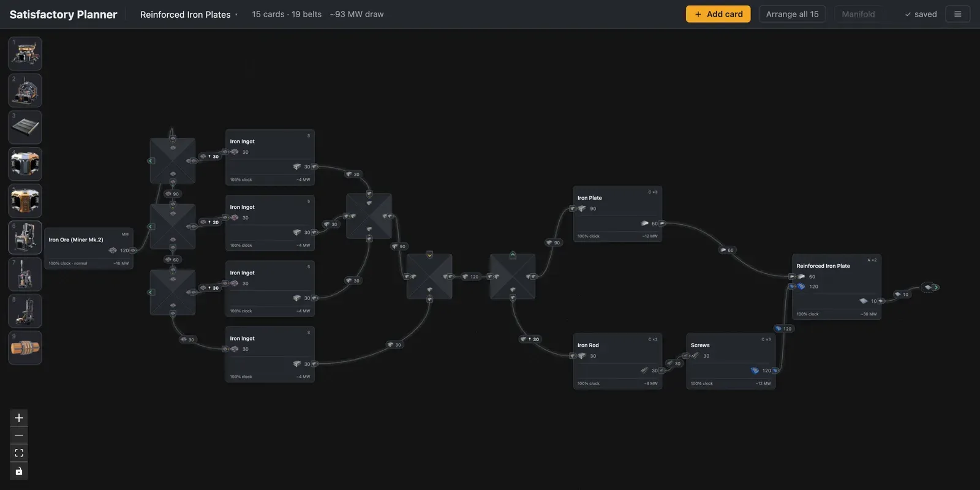The width and height of the screenshot is (980, 490).
Task: Click the ~93 MW draw text
Action: pyautogui.click(x=356, y=14)
